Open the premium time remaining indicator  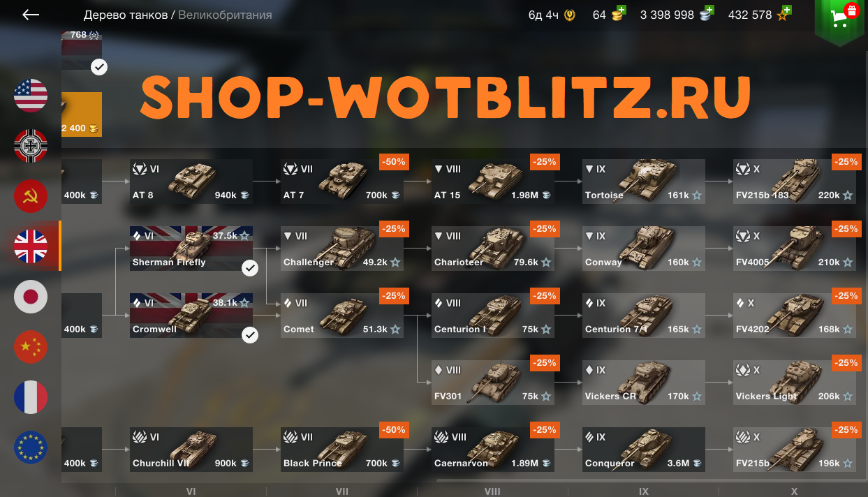click(551, 15)
